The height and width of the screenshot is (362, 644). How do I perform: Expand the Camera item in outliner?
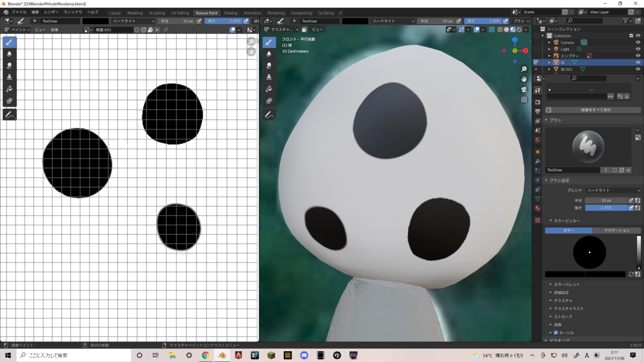pyautogui.click(x=550, y=42)
